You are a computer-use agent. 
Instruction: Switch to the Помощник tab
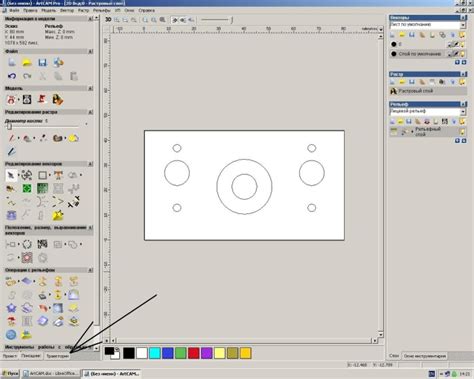pyautogui.click(x=31, y=356)
